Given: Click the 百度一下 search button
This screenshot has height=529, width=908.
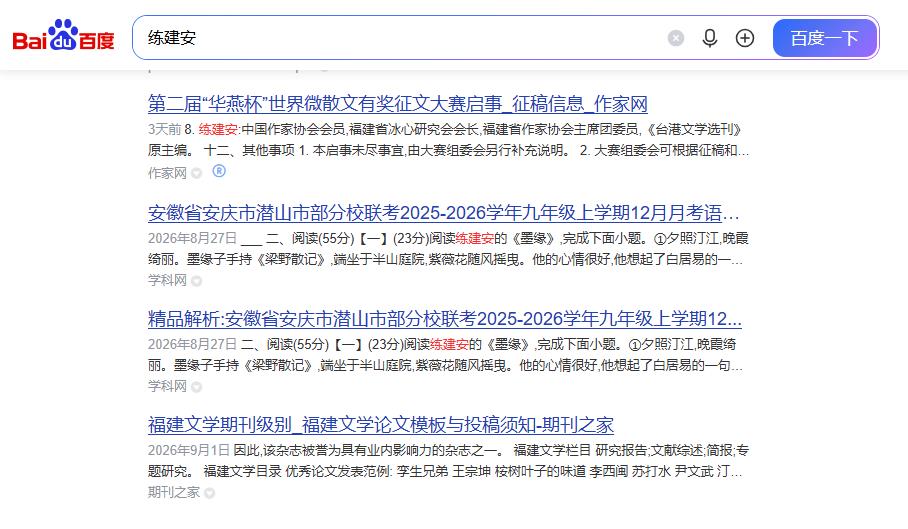Looking at the screenshot, I should coord(825,38).
